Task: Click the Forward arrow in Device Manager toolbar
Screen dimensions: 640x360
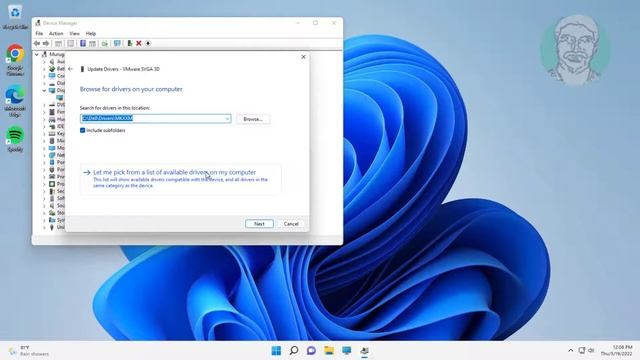Action: [x=46, y=43]
